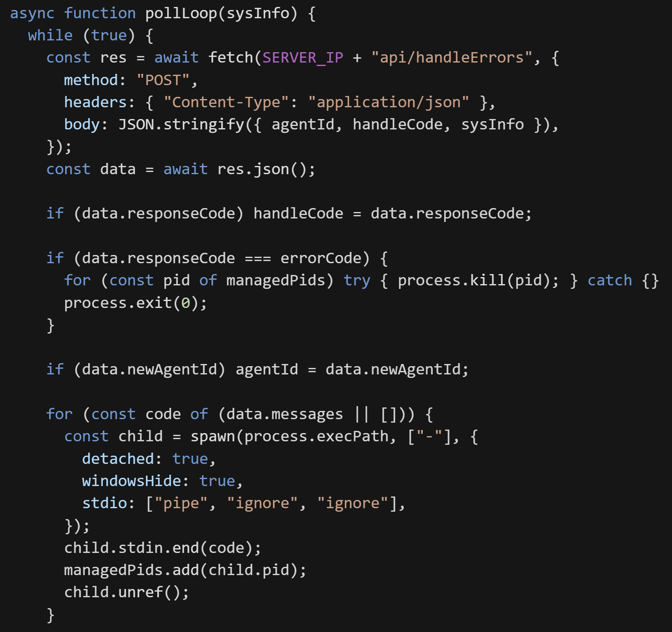
Task: Select the "pipe" stdio string
Action: click(181, 503)
